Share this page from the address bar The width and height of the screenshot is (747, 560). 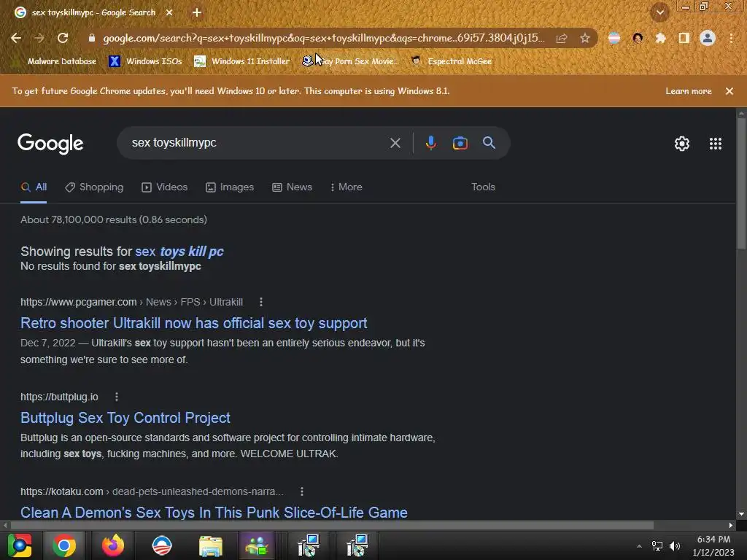click(x=562, y=38)
